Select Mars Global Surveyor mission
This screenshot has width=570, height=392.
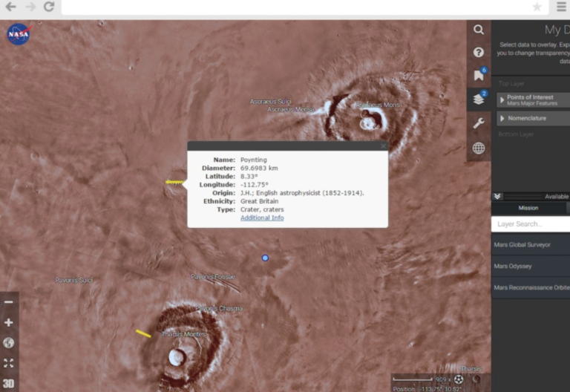click(530, 244)
